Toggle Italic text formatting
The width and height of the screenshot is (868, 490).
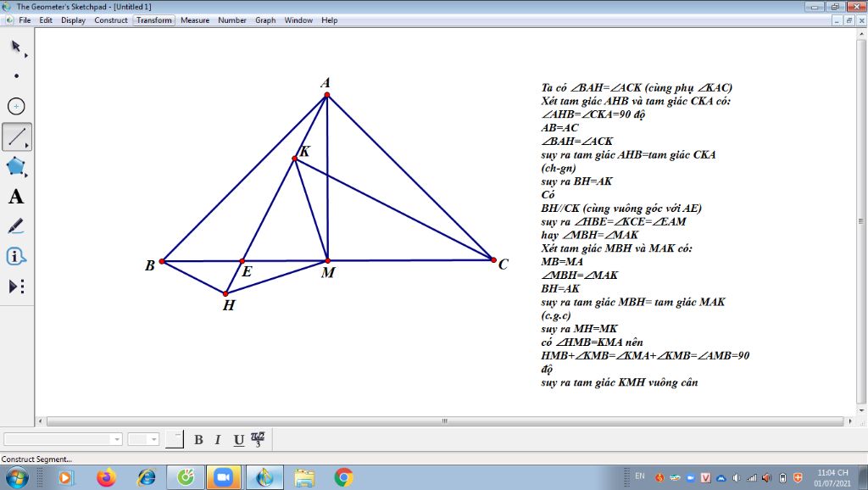(x=218, y=440)
